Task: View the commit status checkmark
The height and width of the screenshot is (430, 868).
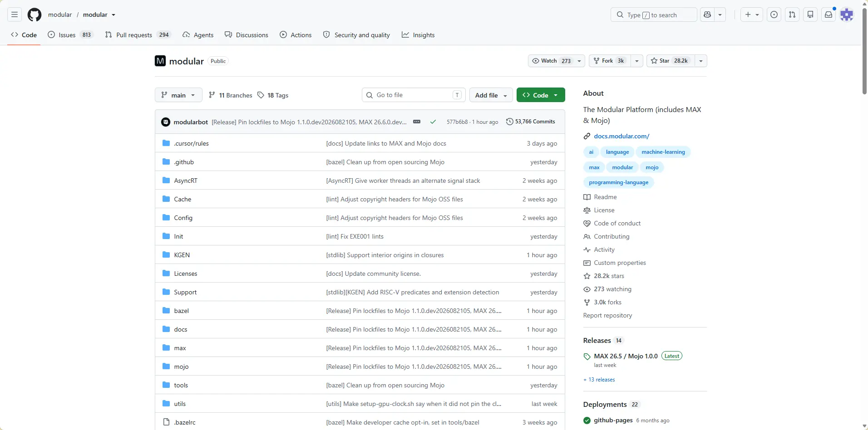Action: [433, 122]
